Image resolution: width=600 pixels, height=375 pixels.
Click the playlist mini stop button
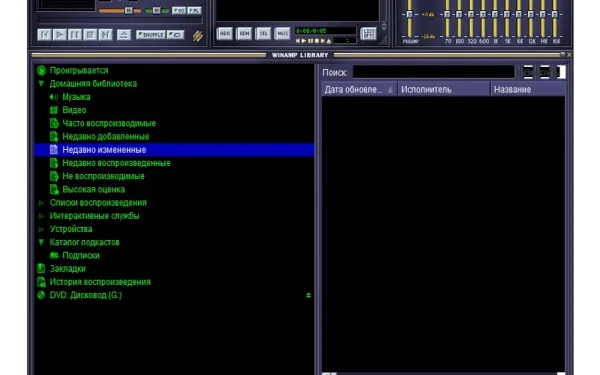316,41
